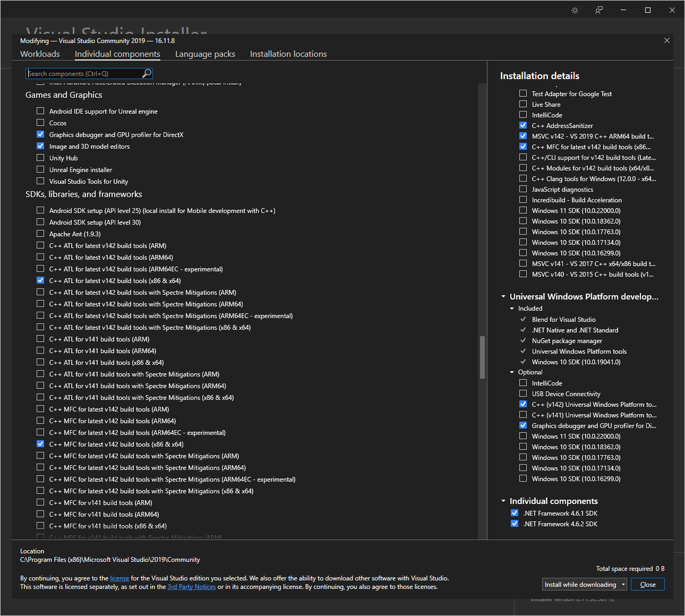Viewport: 685px width, 616px height.
Task: Toggle theme with the sun icon
Action: 575,10
